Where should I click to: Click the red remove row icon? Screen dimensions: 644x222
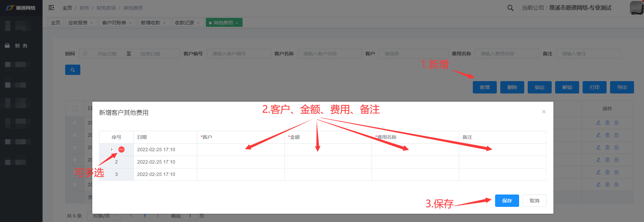point(121,149)
